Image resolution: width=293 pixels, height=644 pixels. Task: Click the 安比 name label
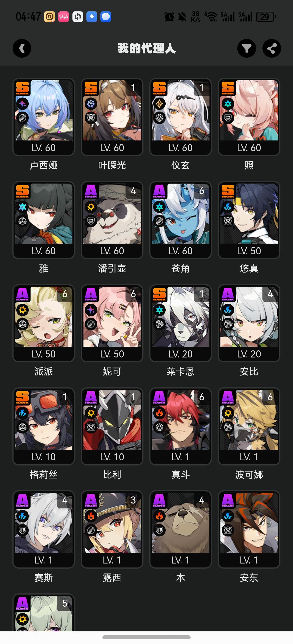[x=249, y=371]
